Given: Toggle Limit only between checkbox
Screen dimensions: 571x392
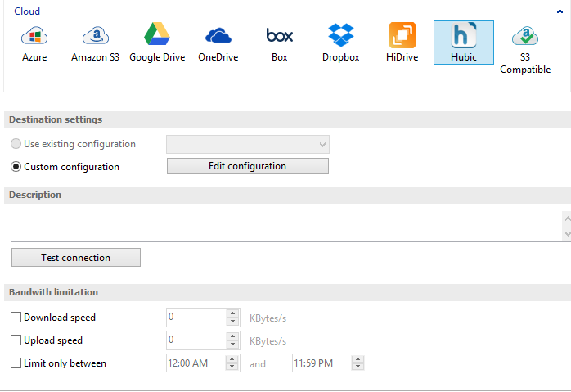Looking at the screenshot, I should [x=16, y=363].
